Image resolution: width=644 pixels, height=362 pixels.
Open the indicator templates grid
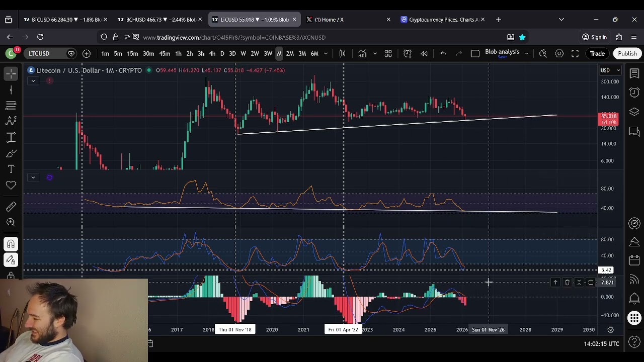point(388,54)
